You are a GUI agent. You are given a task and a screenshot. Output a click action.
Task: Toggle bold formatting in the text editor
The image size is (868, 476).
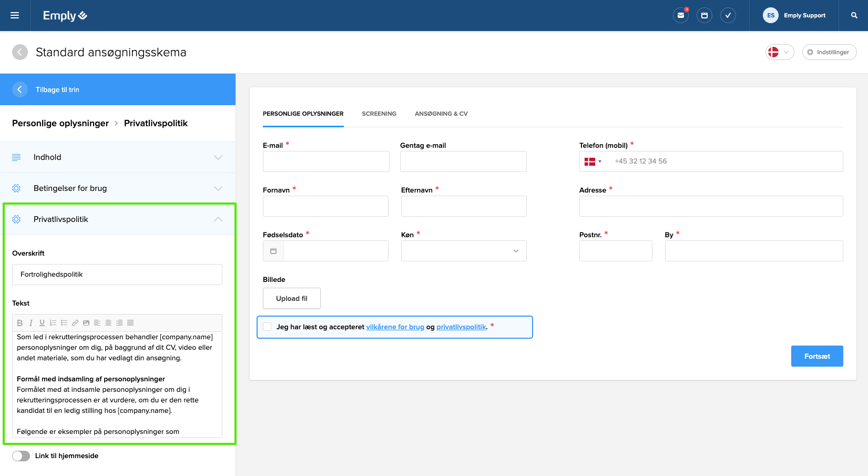pos(20,323)
